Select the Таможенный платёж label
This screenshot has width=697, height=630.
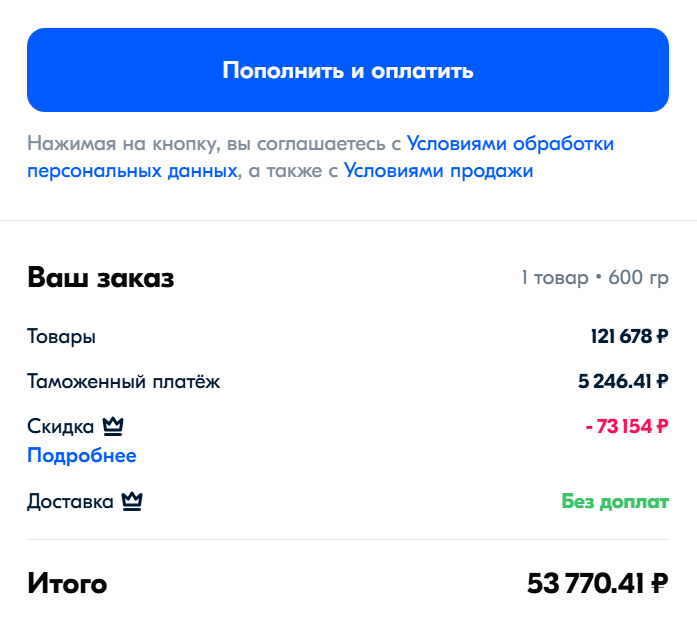123,382
